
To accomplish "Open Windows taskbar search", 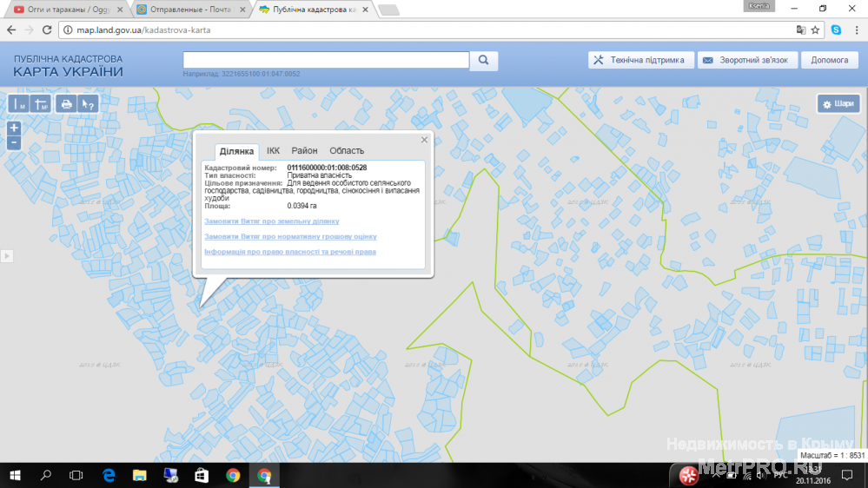I will pos(46,475).
